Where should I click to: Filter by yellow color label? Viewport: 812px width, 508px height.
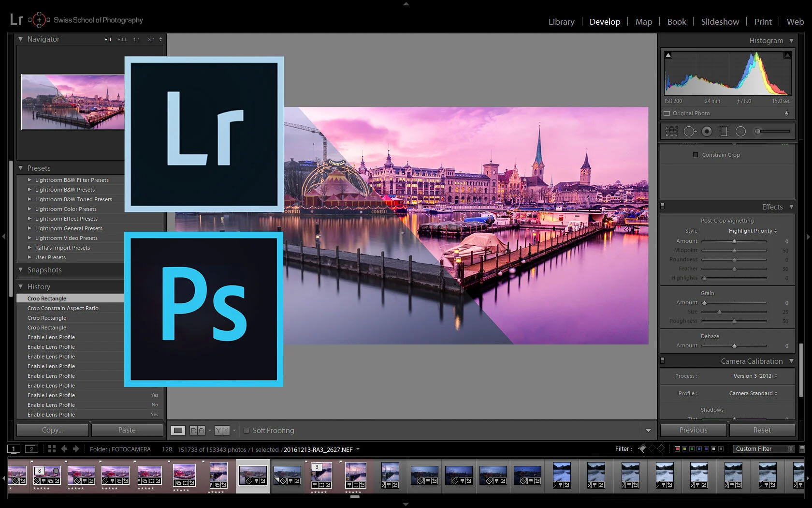(684, 449)
